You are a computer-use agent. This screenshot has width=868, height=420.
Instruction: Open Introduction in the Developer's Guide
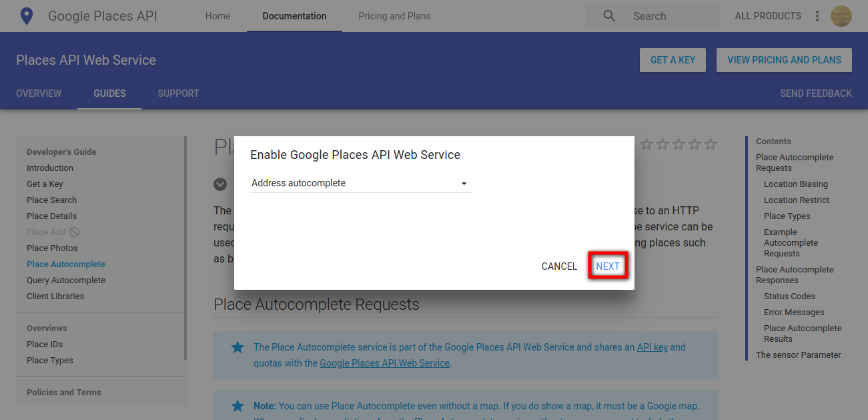pos(50,168)
